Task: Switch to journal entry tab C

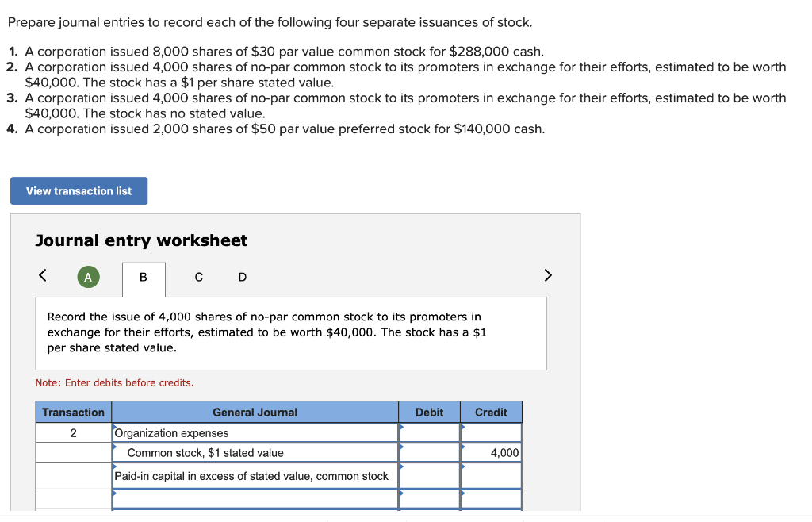Action: [198, 277]
